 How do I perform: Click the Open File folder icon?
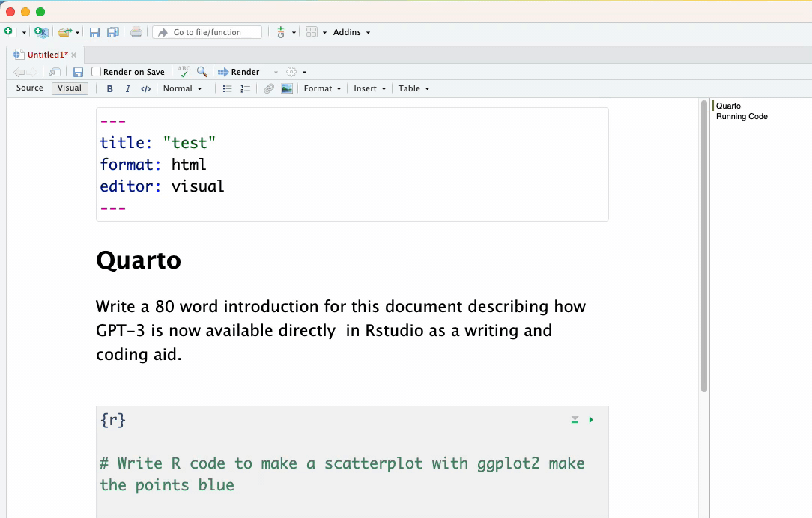click(x=64, y=32)
